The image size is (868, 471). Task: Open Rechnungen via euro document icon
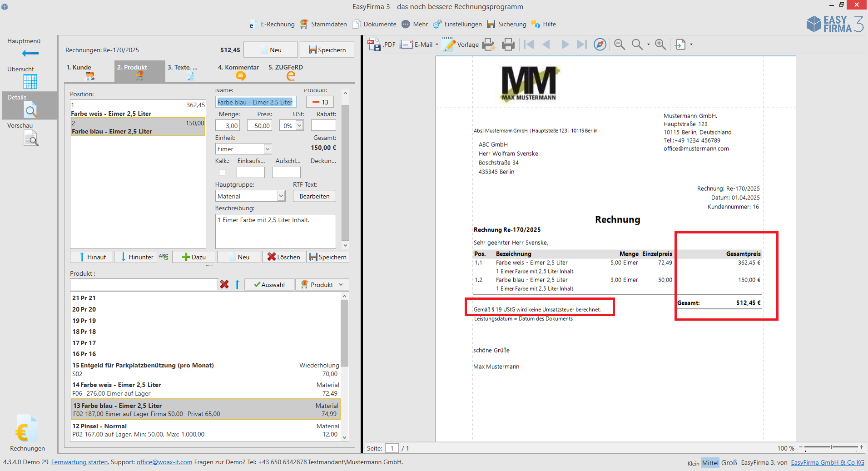point(26,429)
